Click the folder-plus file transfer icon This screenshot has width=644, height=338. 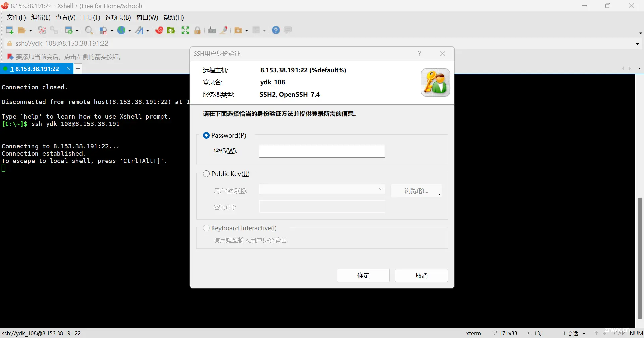238,30
